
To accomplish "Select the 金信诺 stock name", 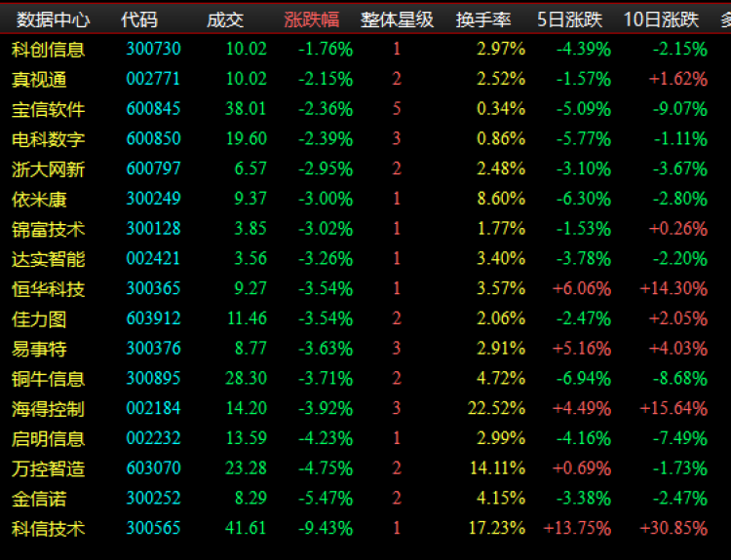I will (x=39, y=499).
